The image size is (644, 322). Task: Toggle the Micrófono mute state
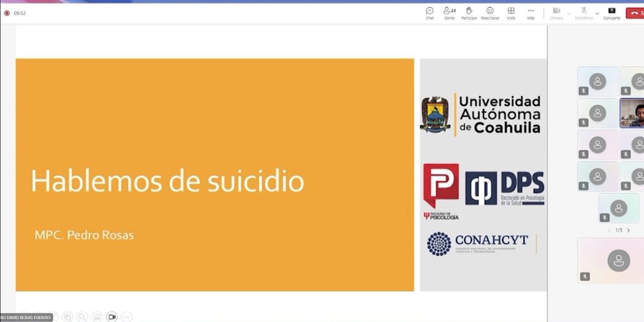coord(584,13)
